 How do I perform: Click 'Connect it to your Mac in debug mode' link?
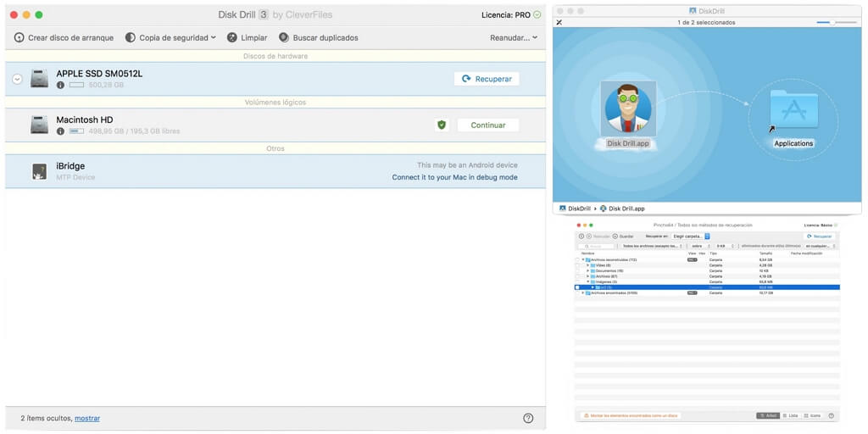pos(455,177)
